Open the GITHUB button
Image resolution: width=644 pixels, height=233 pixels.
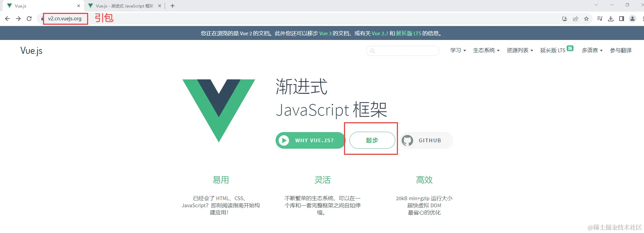pyautogui.click(x=426, y=140)
